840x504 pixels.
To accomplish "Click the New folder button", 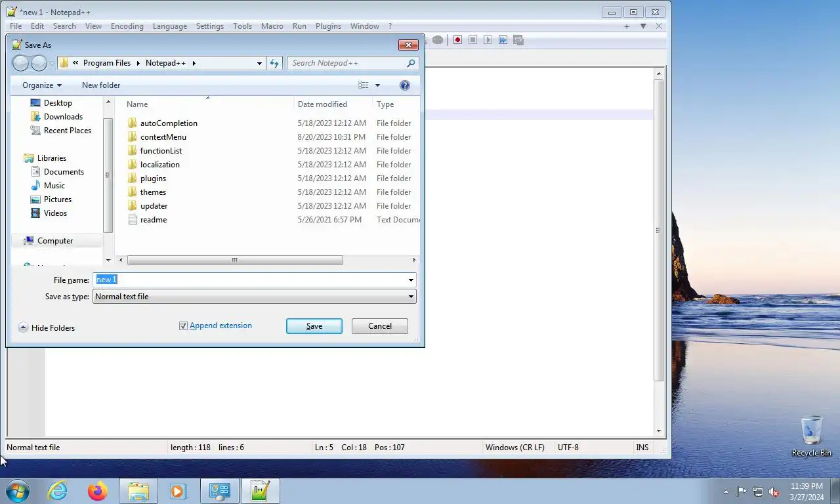I will (x=101, y=85).
